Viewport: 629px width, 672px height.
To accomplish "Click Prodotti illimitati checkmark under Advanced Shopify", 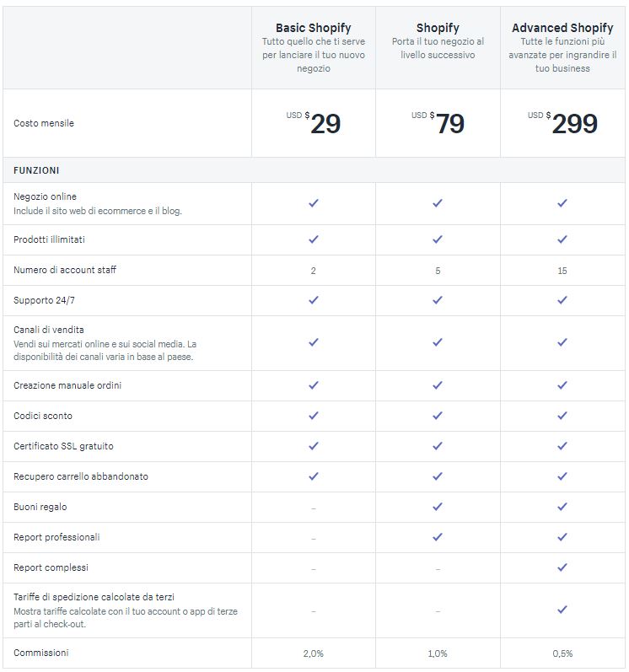I will pos(562,239).
